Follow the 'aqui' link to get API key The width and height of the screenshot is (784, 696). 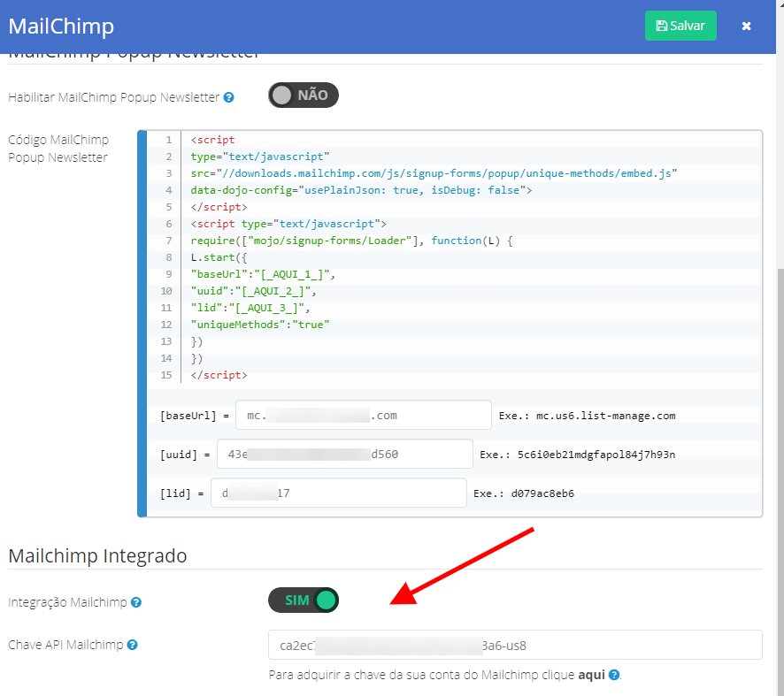click(x=591, y=675)
